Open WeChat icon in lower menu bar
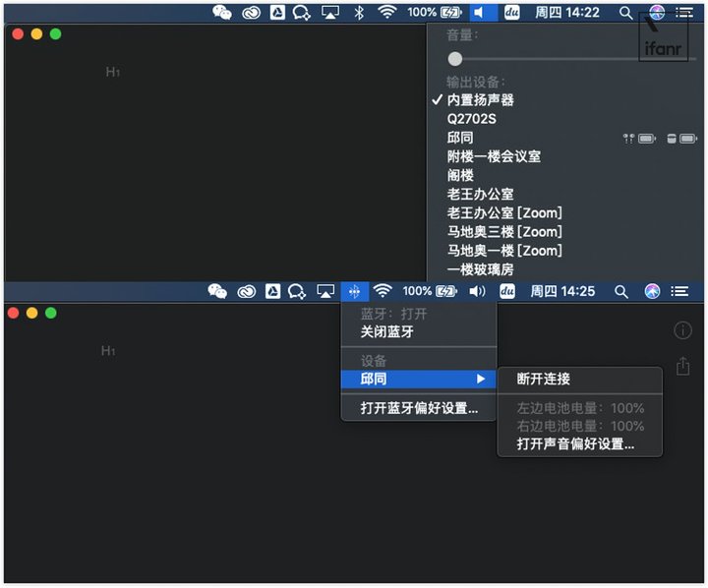The width and height of the screenshot is (708, 588). point(217,291)
